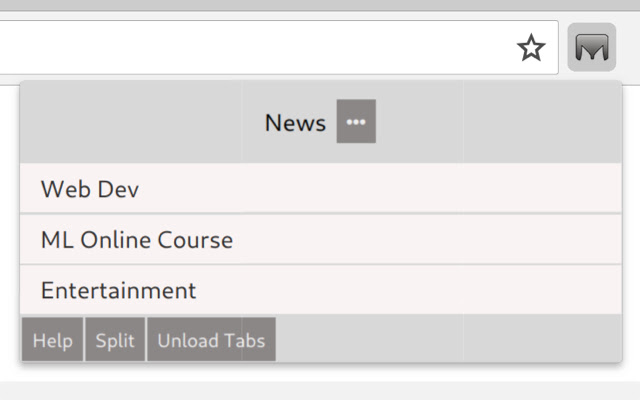Switch to the ML Online Course group
This screenshot has width=640, height=400.
(x=321, y=239)
